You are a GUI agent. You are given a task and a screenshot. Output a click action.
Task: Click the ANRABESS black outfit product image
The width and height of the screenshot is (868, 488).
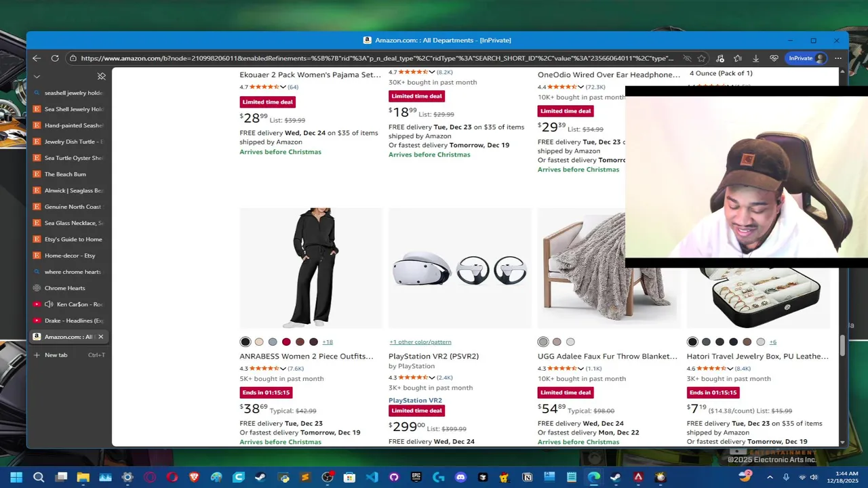[x=311, y=268]
